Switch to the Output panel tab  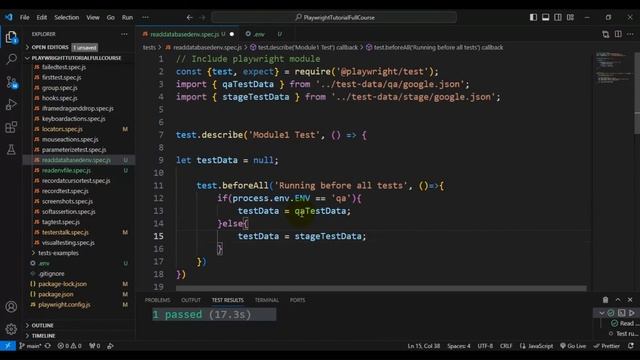pos(191,300)
